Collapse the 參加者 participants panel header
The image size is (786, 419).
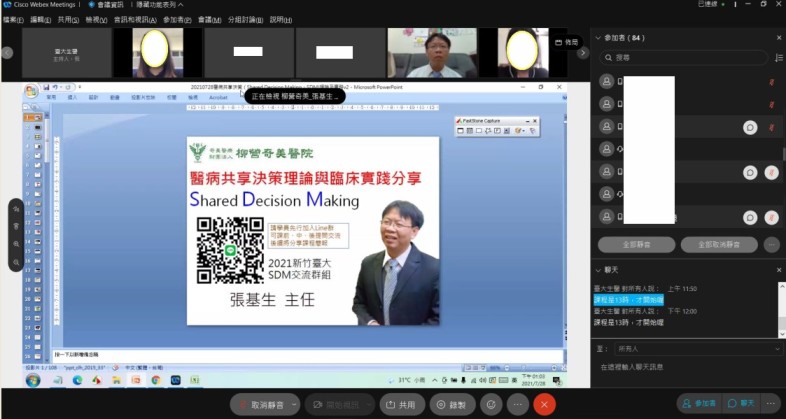(598, 38)
